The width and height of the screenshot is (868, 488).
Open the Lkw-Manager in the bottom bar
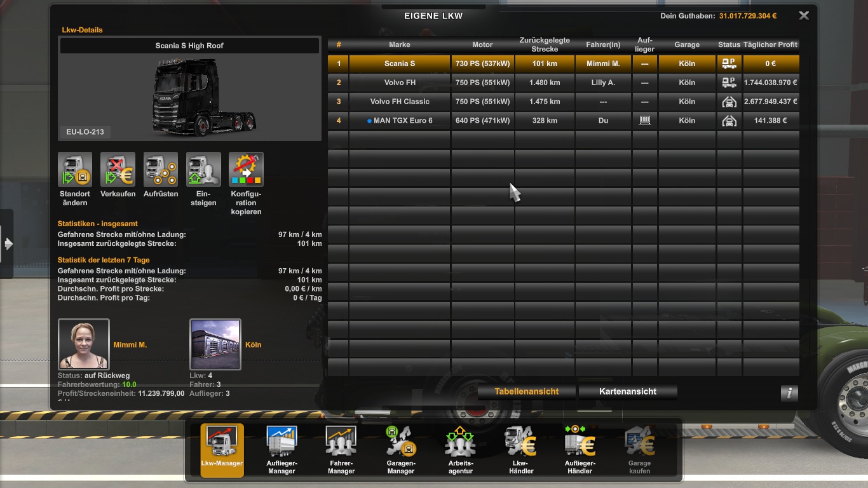(222, 451)
